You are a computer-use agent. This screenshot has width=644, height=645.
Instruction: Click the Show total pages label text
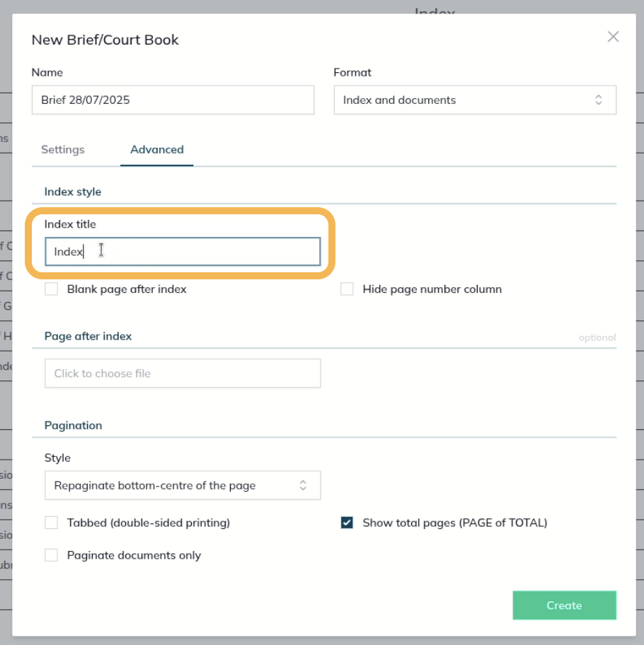click(455, 523)
